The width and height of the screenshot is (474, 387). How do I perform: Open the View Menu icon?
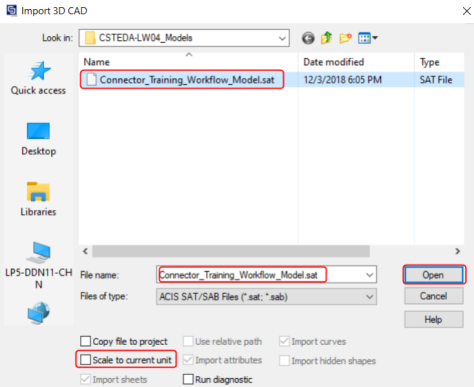pyautogui.click(x=367, y=38)
